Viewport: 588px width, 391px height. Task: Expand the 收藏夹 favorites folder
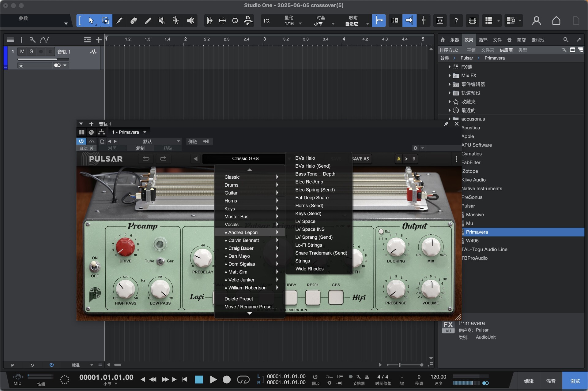[x=450, y=102]
